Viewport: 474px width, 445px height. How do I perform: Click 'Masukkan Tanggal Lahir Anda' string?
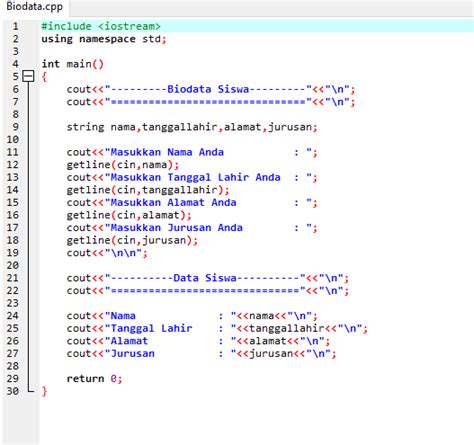coord(195,177)
